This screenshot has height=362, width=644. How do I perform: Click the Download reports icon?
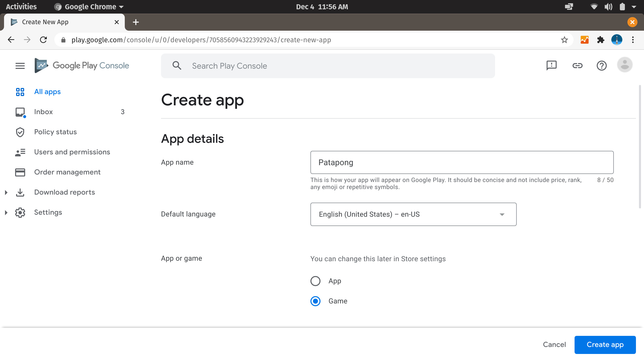click(20, 192)
